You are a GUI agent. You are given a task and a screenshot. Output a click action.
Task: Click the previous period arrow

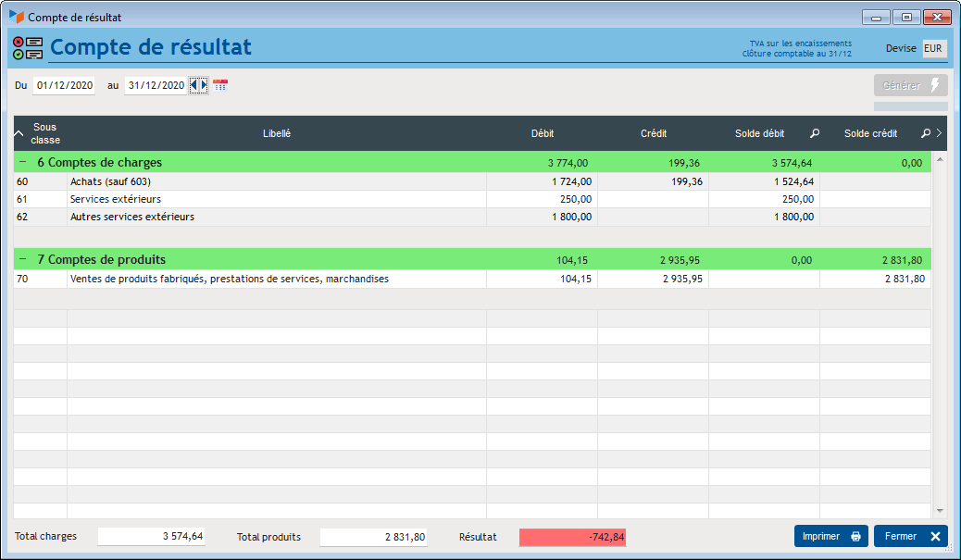pyautogui.click(x=193, y=85)
